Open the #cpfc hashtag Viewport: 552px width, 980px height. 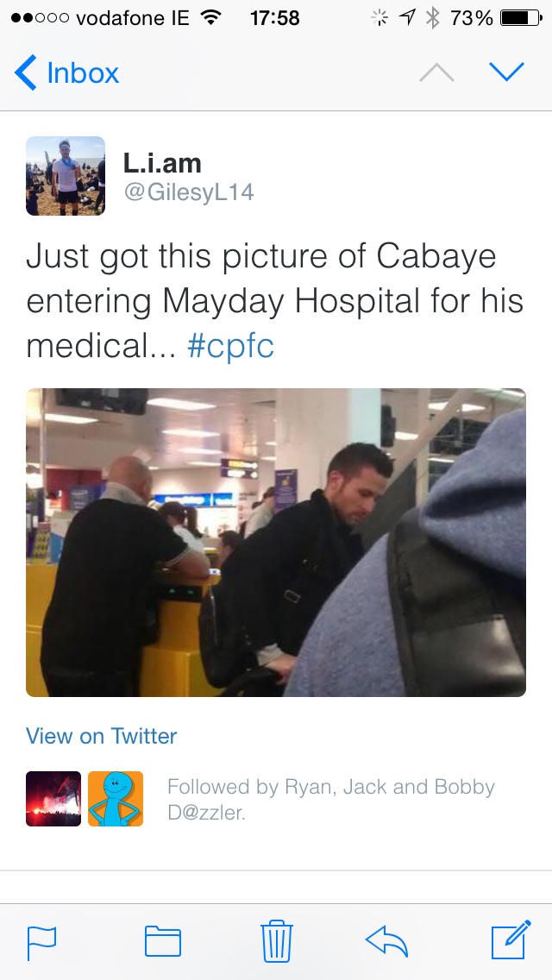(230, 345)
